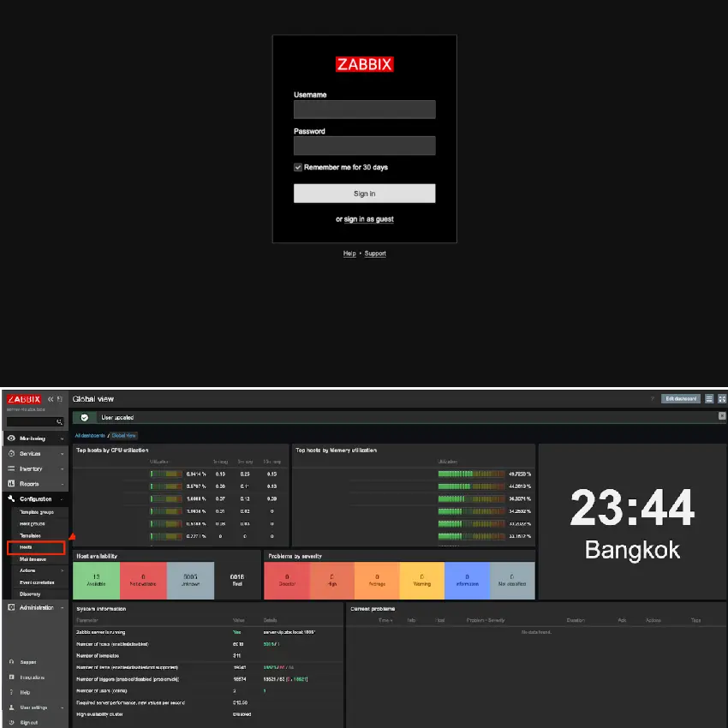Click the green Available hosts tile
The image size is (728, 728).
[96, 582]
